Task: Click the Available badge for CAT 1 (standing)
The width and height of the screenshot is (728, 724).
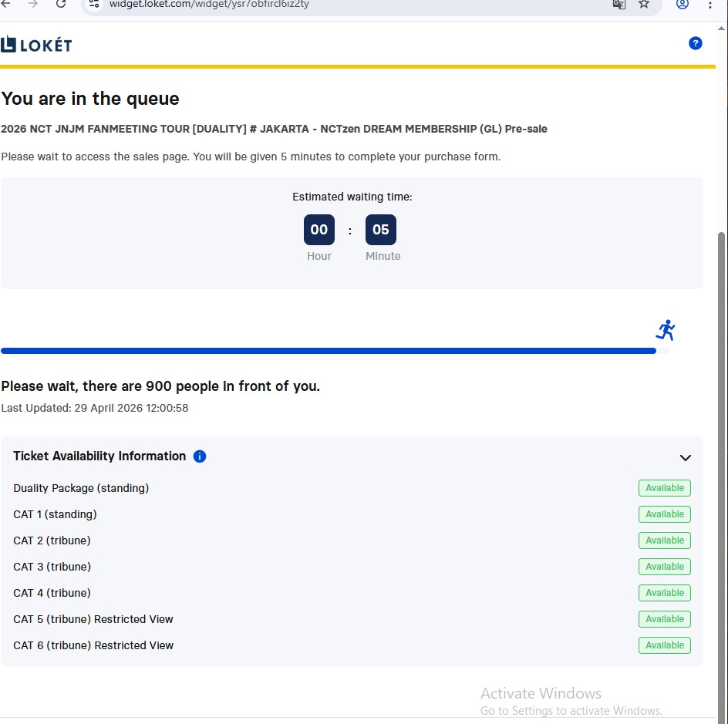Action: click(665, 514)
